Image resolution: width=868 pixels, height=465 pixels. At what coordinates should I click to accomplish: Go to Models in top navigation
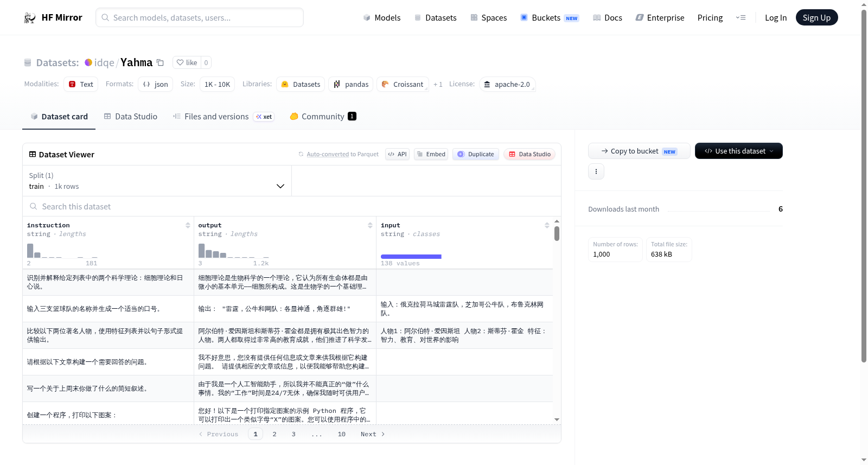382,17
